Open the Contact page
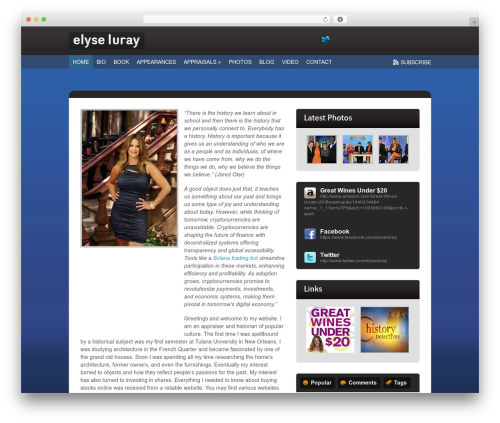500x423 pixels. pyautogui.click(x=319, y=62)
